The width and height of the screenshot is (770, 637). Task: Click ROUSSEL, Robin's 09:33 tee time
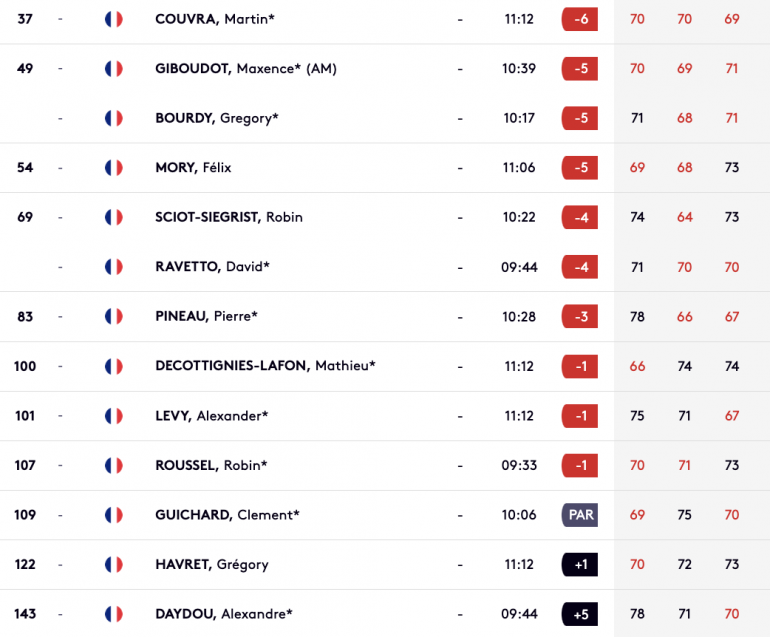point(519,465)
